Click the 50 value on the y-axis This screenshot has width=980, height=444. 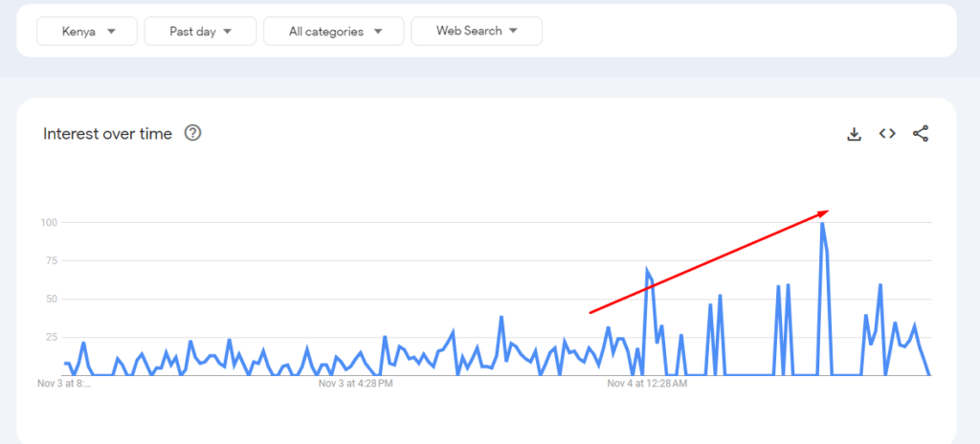(52, 299)
